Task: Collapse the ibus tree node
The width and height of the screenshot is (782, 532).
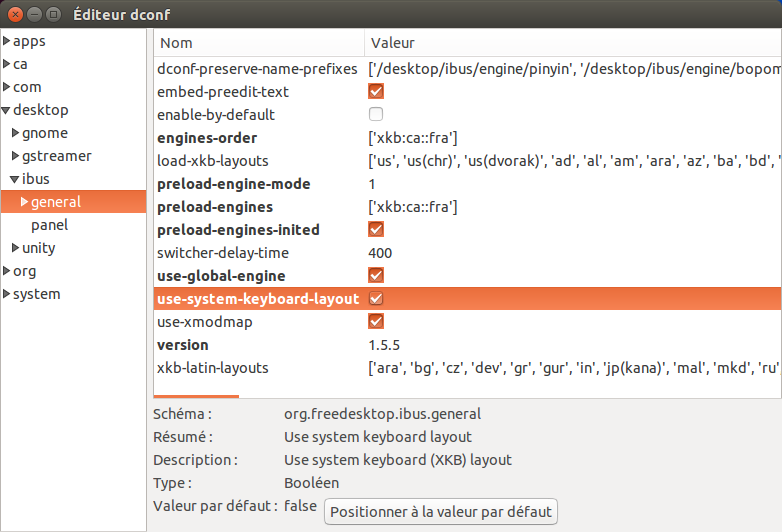Action: pyautogui.click(x=15, y=179)
